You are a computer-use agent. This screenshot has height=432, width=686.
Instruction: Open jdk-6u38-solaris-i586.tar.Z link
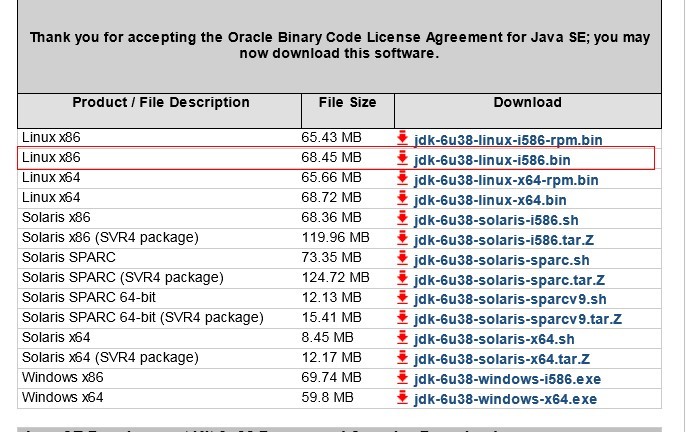tap(504, 240)
